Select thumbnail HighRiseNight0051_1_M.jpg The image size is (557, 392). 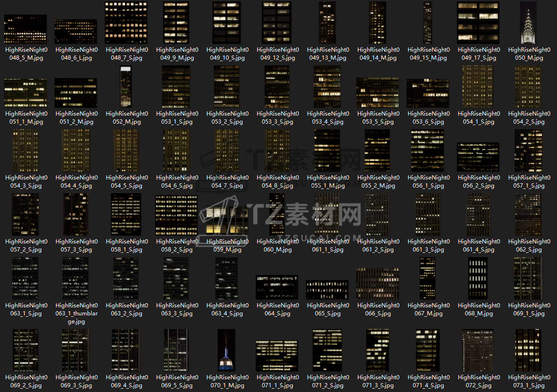(x=25, y=93)
